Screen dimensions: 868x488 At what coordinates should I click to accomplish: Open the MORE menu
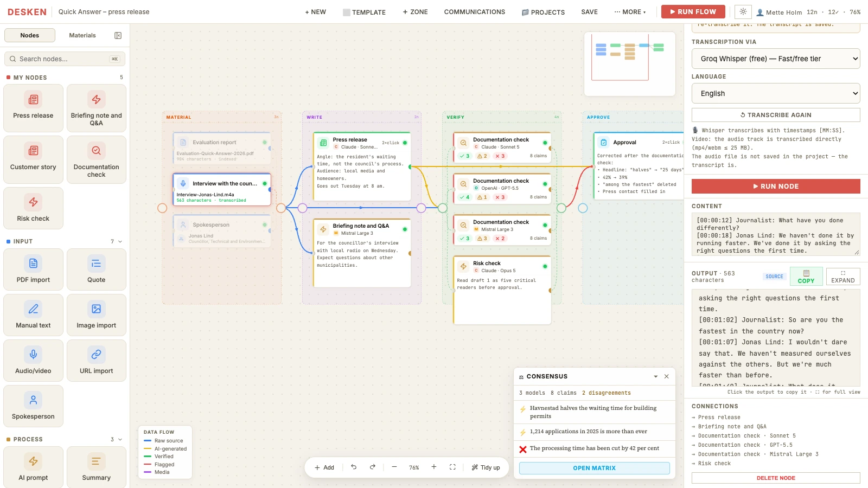click(630, 12)
